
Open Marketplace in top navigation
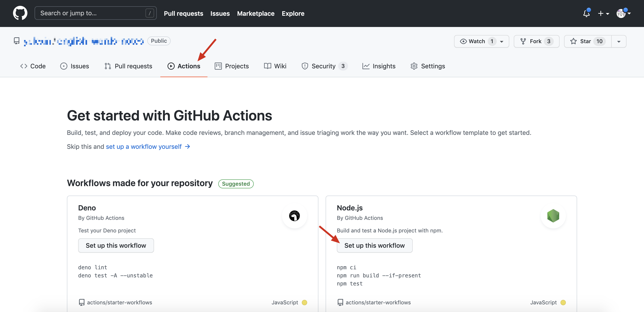(x=256, y=13)
